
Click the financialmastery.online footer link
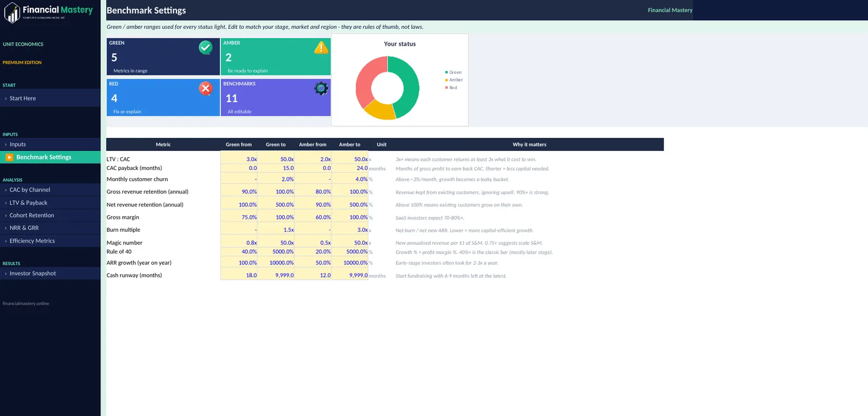tap(25, 304)
